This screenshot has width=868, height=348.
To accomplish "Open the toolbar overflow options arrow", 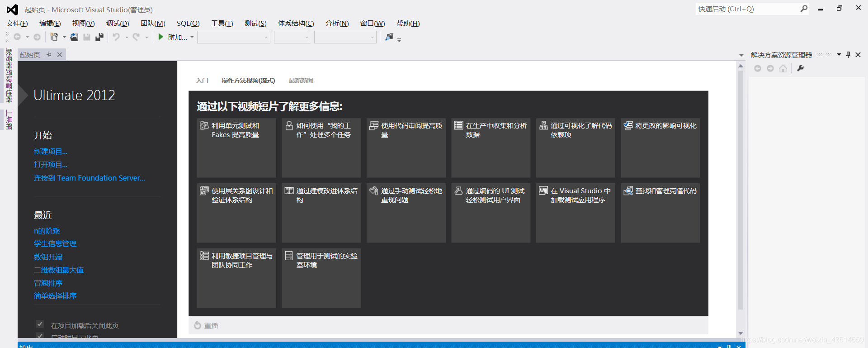I will point(399,40).
